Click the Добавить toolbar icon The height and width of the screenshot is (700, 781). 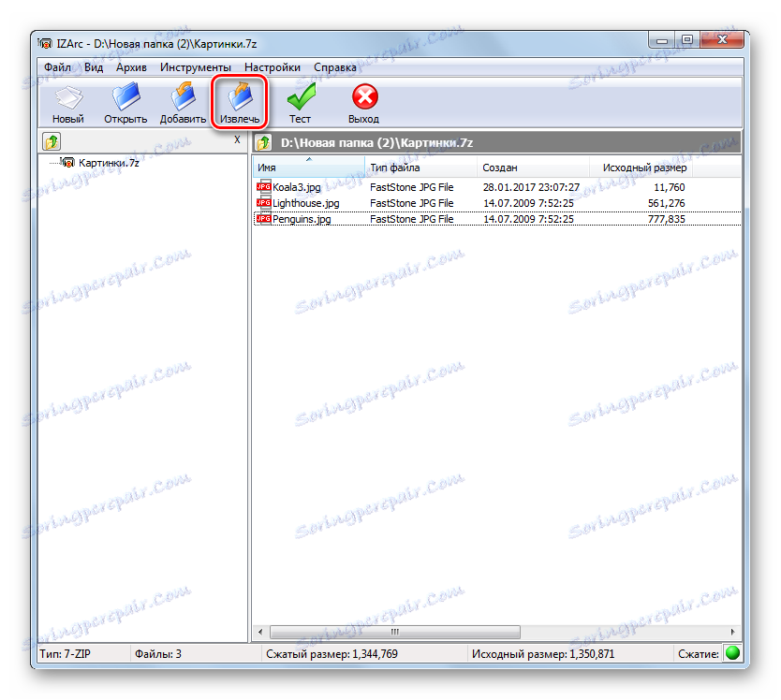pyautogui.click(x=183, y=96)
